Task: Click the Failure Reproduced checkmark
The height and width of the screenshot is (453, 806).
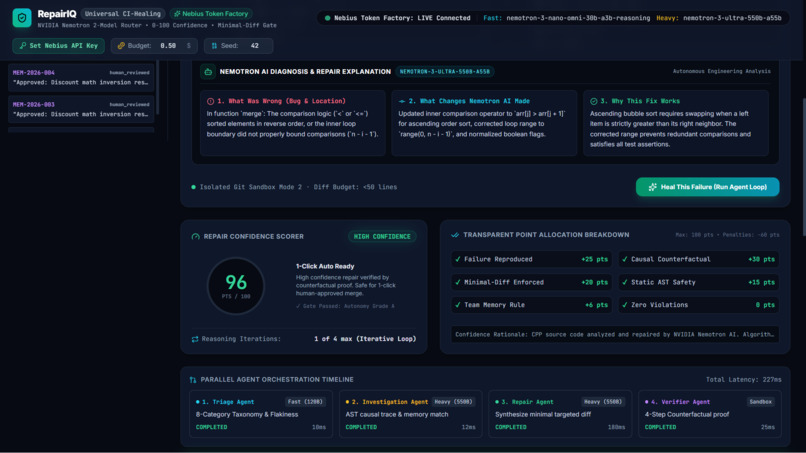Action: pyautogui.click(x=457, y=260)
